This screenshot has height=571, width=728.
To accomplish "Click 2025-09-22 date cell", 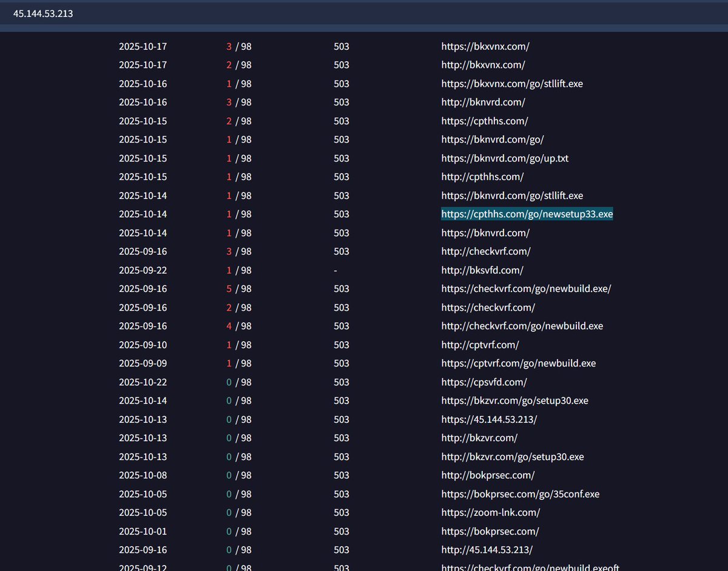I will click(143, 270).
